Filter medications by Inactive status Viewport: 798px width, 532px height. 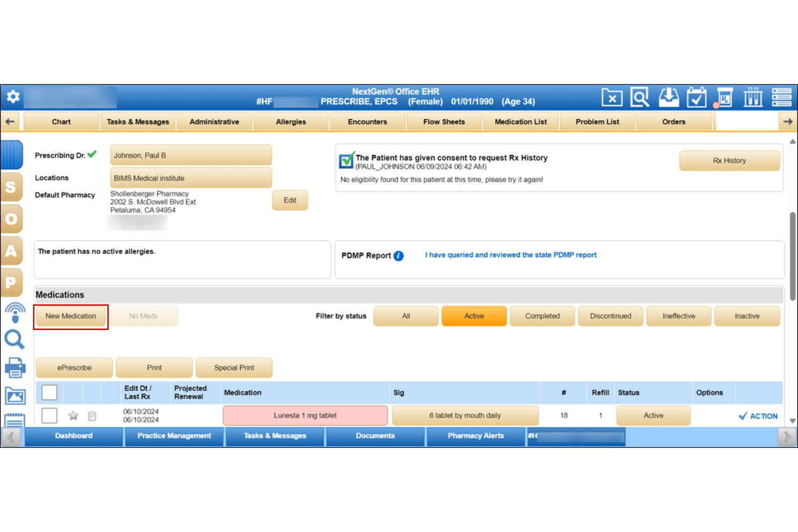(747, 316)
